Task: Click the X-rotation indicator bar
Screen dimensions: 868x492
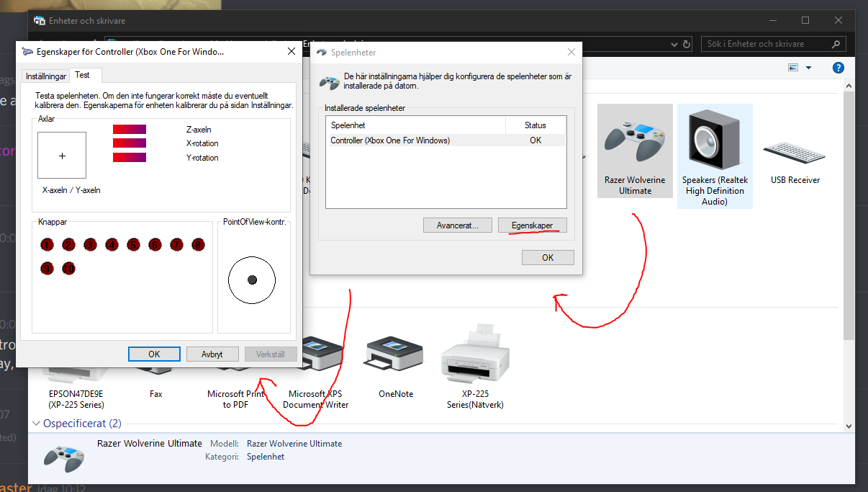Action: coord(130,143)
